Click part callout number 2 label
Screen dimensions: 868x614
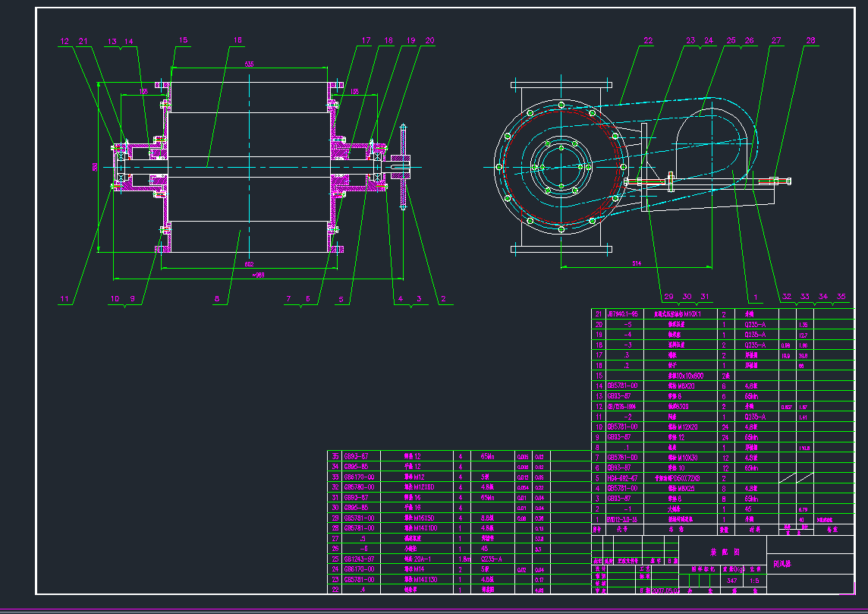coord(443,299)
